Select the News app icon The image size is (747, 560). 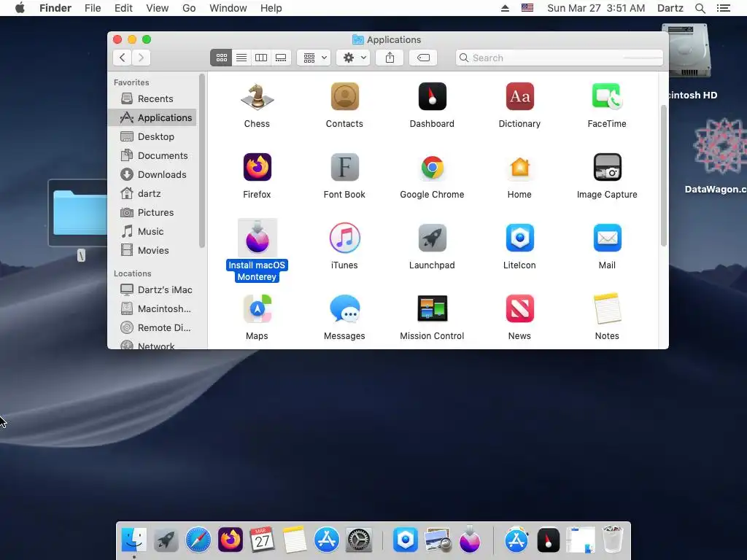[x=519, y=308]
